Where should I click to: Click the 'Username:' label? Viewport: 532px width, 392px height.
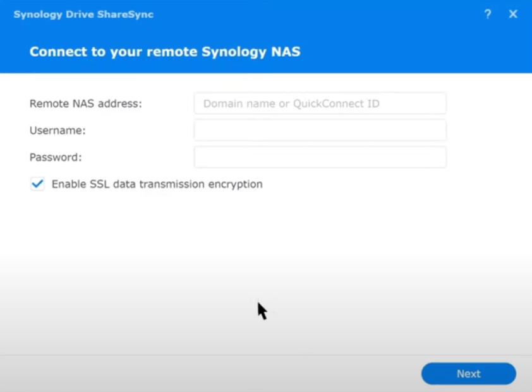57,131
